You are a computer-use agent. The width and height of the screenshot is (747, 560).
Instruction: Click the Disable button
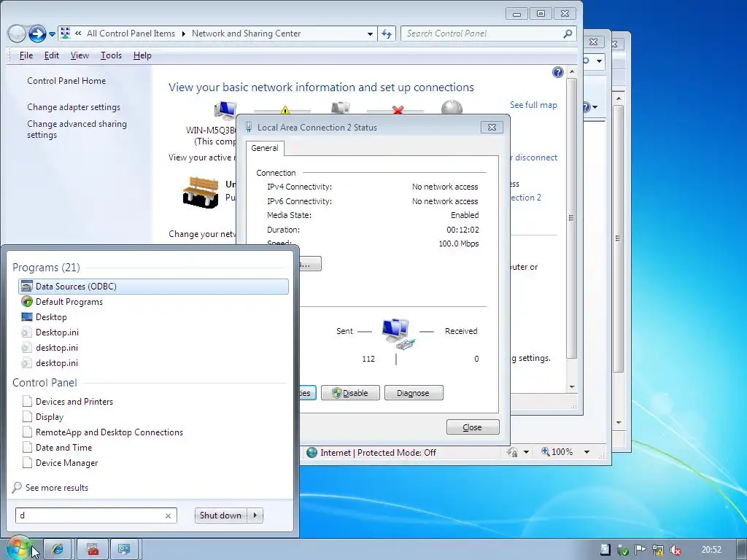(350, 393)
